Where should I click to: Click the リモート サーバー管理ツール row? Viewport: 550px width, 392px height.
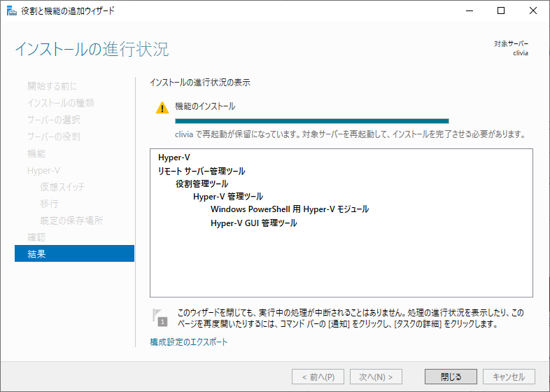pyautogui.click(x=202, y=171)
